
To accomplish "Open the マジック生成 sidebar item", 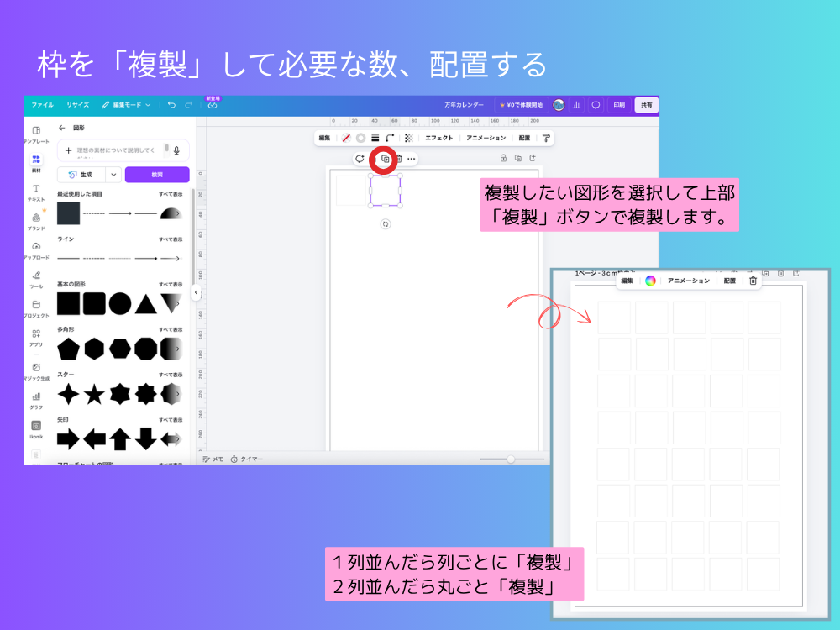I will click(x=36, y=370).
